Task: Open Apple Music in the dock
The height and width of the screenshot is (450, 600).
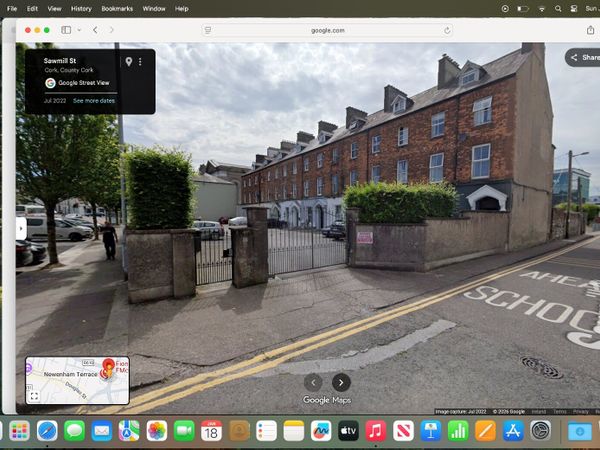Action: (376, 431)
